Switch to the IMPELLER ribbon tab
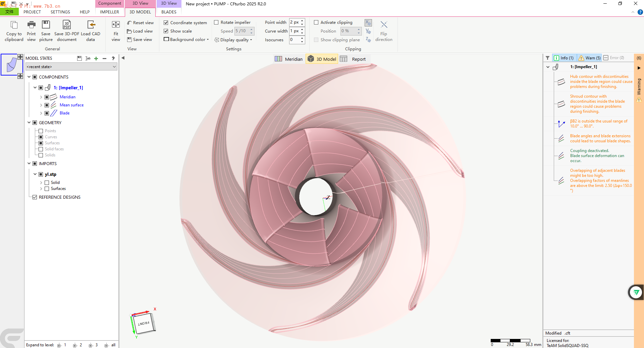The image size is (644, 348). coord(109,12)
